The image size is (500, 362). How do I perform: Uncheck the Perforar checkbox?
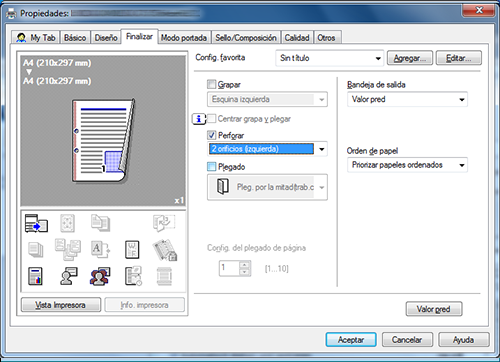[x=211, y=135]
